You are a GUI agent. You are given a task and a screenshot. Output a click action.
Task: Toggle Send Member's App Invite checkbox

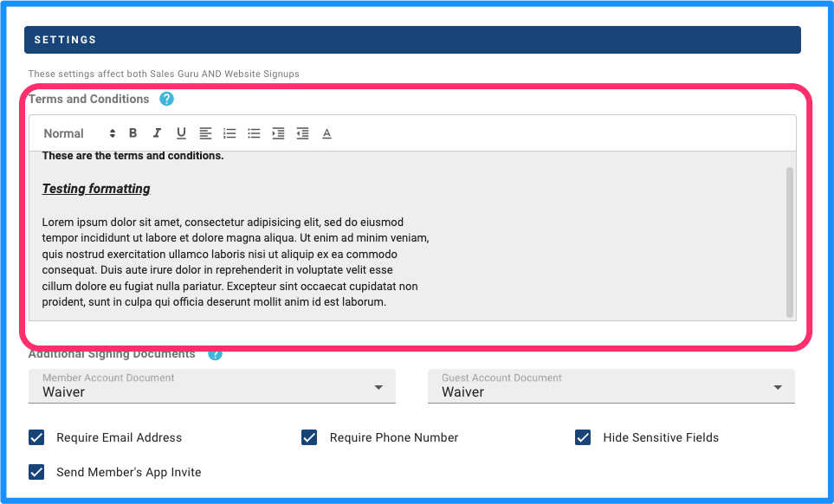click(36, 472)
